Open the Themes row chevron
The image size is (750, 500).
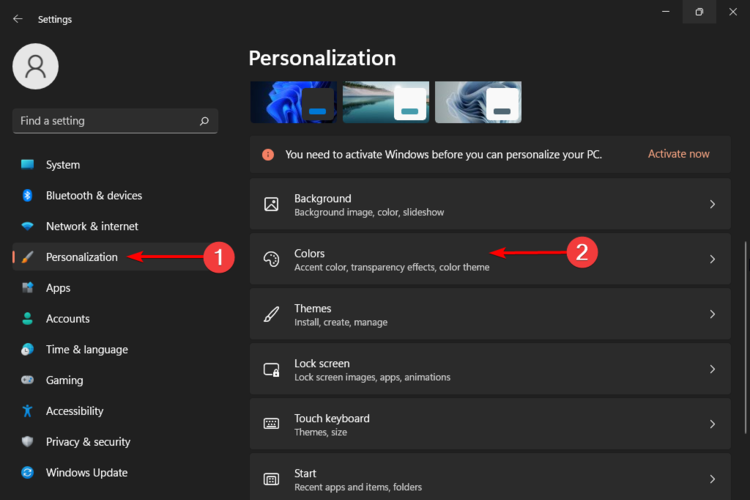[x=712, y=314]
